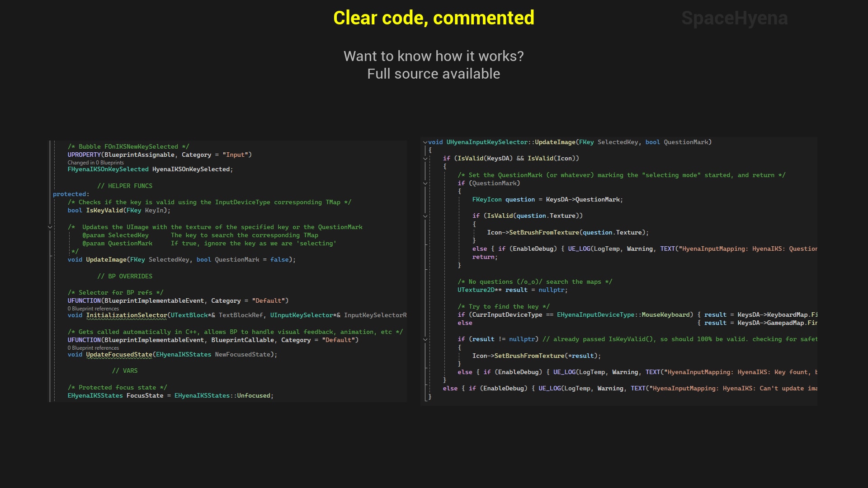
Task: Collapse the 'Updates the UImage' comment block chevron
Action: (x=50, y=227)
